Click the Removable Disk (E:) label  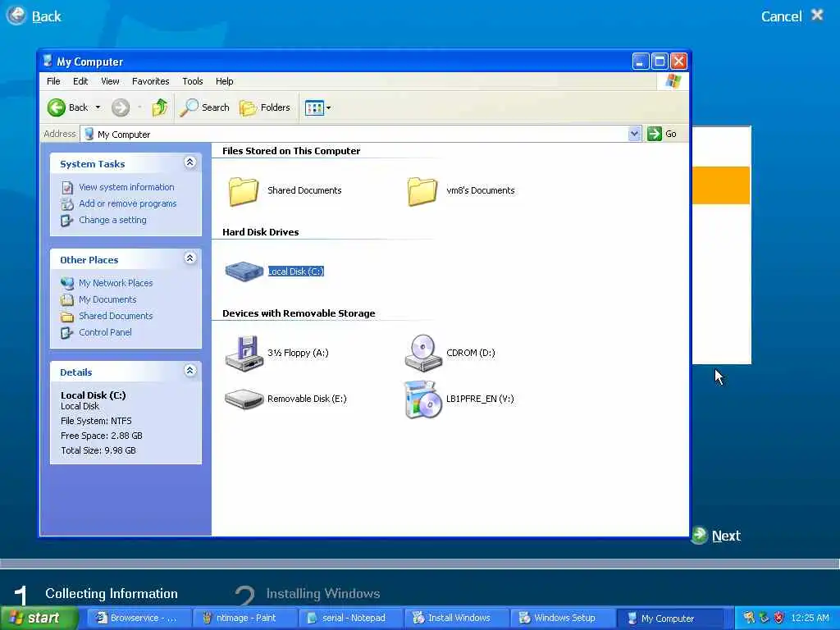pos(307,399)
